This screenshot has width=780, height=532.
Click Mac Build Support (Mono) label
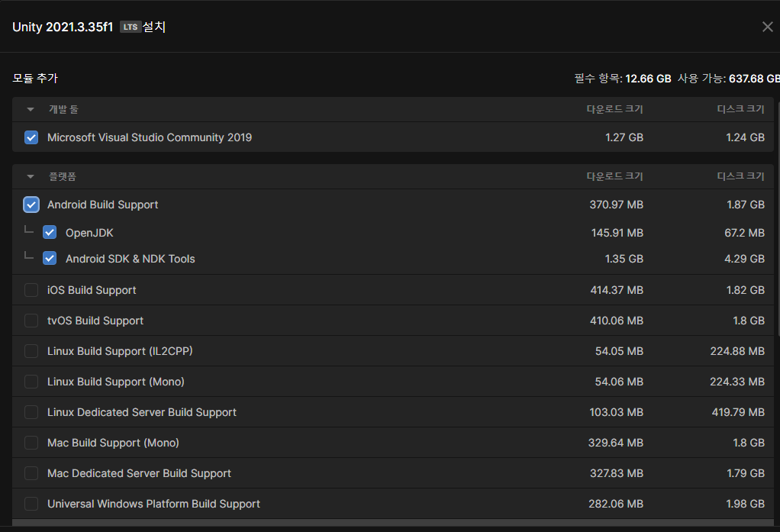pyautogui.click(x=113, y=443)
